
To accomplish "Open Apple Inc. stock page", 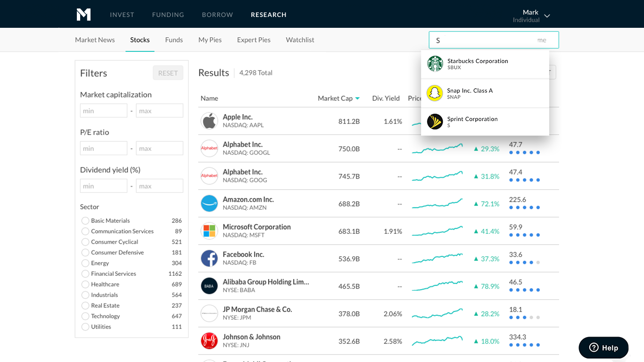I will pos(238,117).
